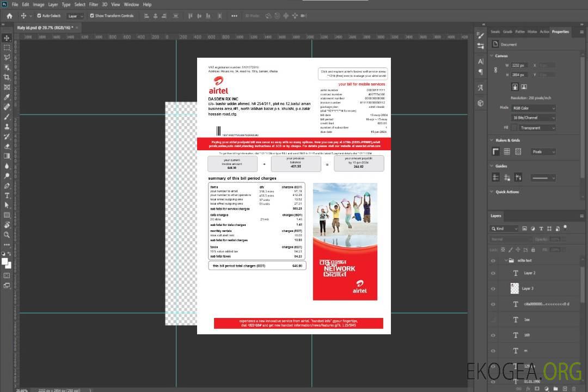This screenshot has height=392, width=588.
Task: Switch to the History tab
Action: click(x=532, y=32)
